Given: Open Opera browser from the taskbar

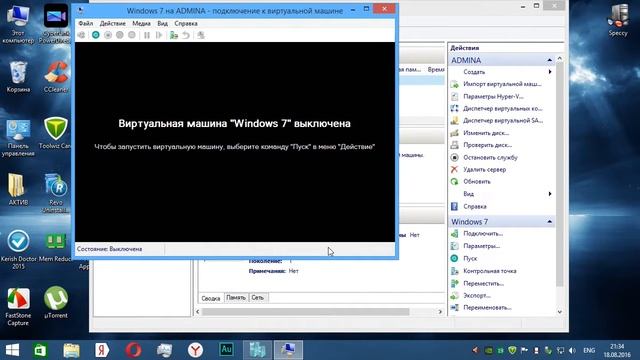Looking at the screenshot, I should (x=133, y=350).
